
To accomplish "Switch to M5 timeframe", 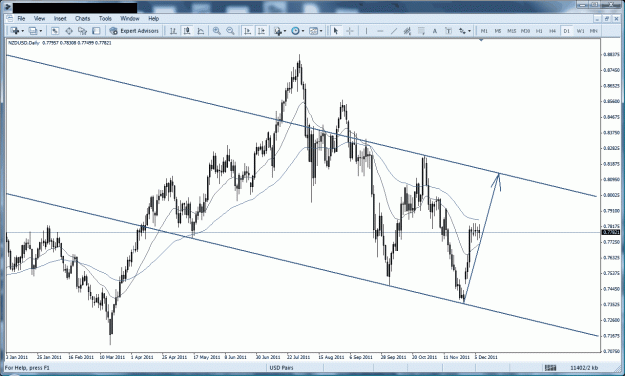I will 498,31.
